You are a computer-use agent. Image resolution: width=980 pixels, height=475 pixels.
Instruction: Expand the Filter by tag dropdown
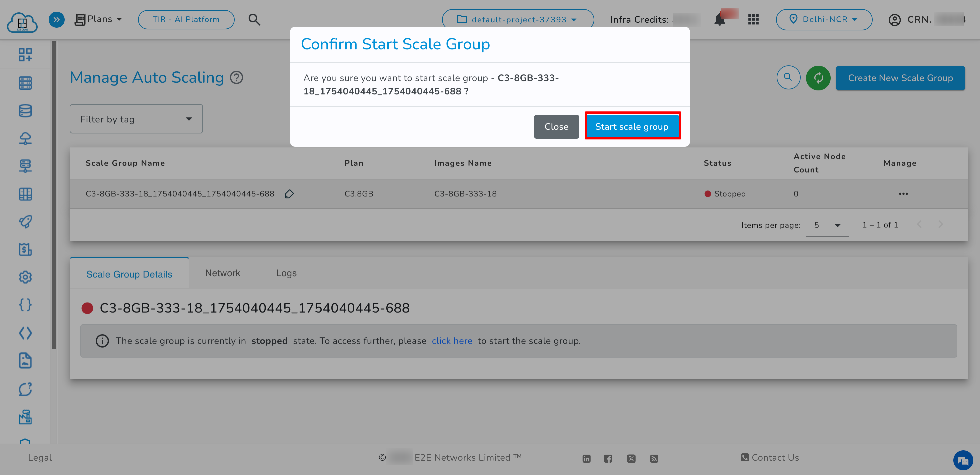[x=136, y=119]
